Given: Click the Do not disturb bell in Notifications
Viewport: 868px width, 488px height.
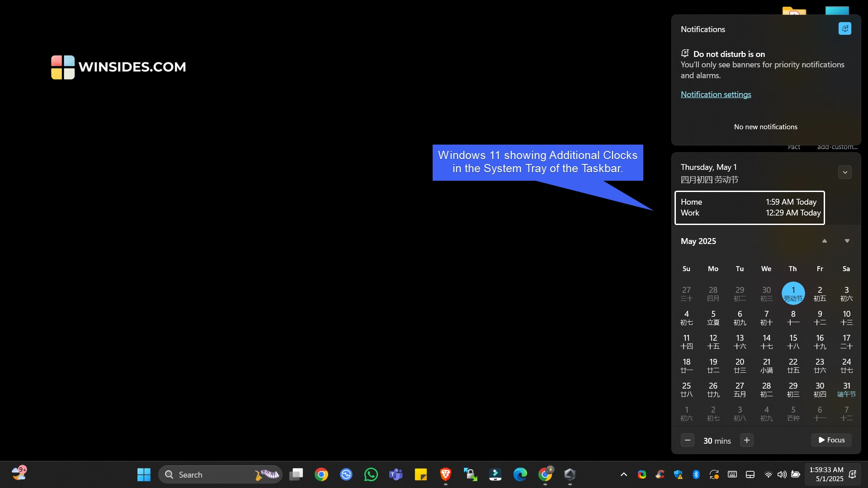Looking at the screenshot, I should pos(845,28).
